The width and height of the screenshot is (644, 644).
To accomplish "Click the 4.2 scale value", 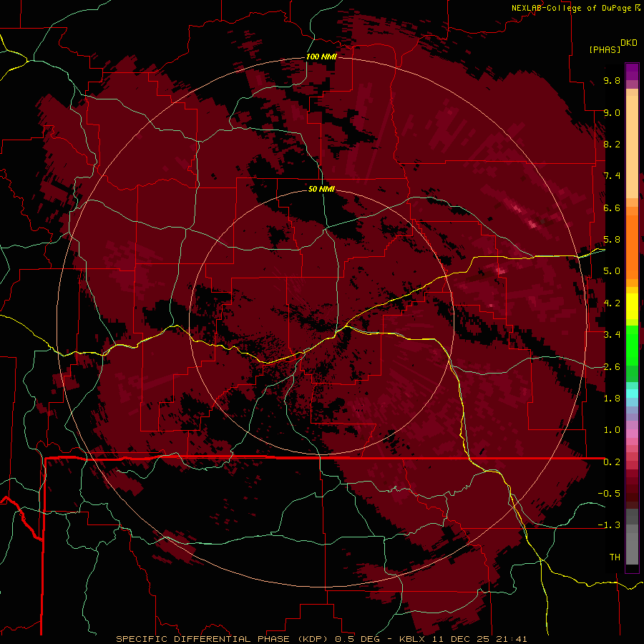I will pyautogui.click(x=612, y=303).
